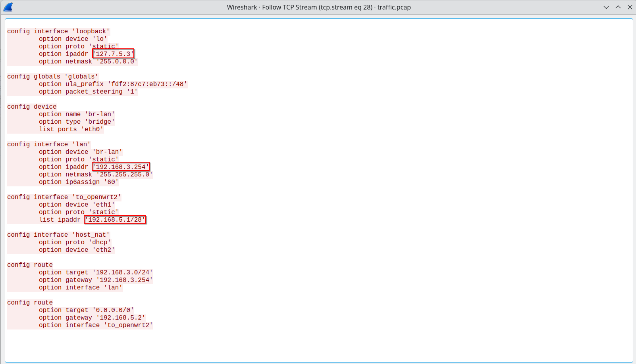This screenshot has width=636, height=364.
Task: Click the line "config interface 'to_openwrt2'"
Action: tap(64, 197)
